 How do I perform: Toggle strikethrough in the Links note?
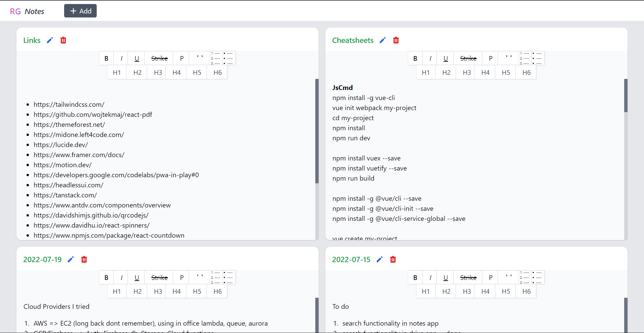pyautogui.click(x=159, y=58)
